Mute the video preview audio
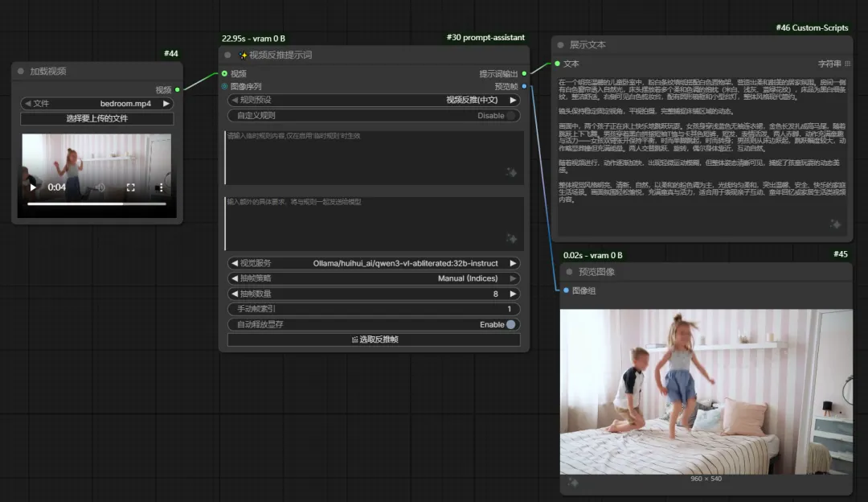This screenshot has height=502, width=868. [100, 187]
